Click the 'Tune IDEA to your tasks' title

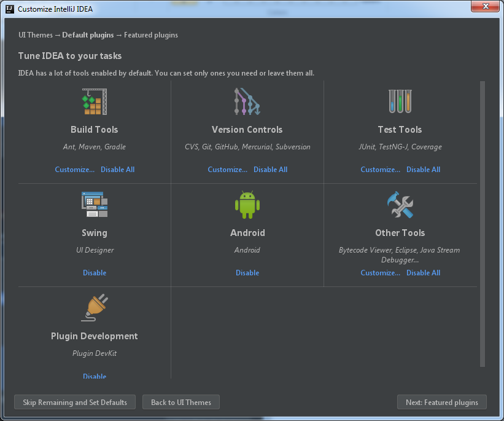pyautogui.click(x=70, y=56)
